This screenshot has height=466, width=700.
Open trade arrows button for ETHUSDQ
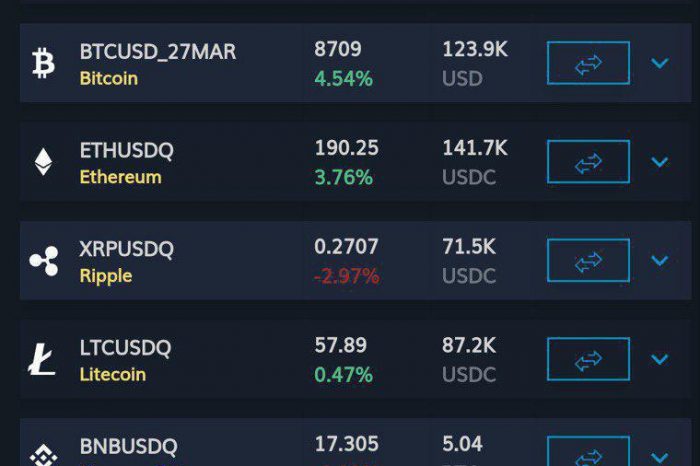coord(588,162)
